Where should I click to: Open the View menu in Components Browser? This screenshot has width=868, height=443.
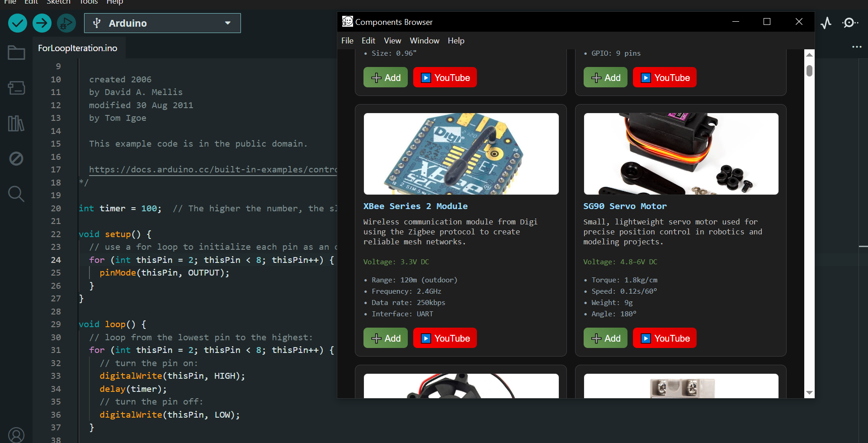[392, 41]
